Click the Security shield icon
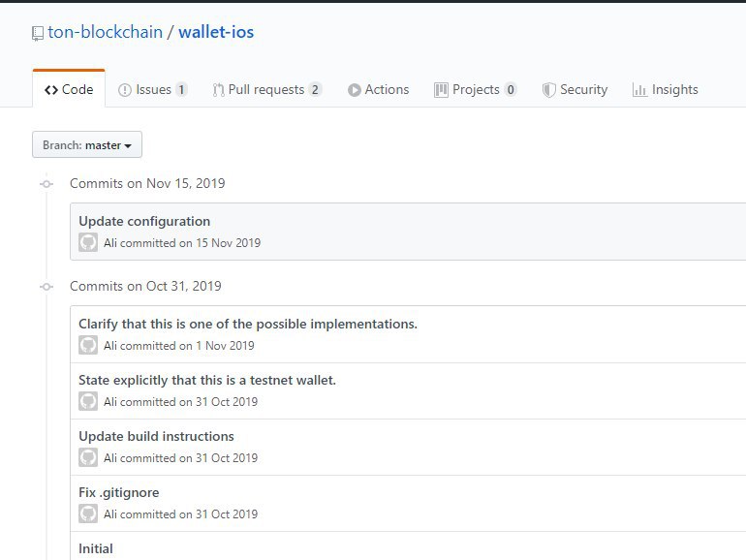This screenshot has height=560, width=746. [x=548, y=90]
